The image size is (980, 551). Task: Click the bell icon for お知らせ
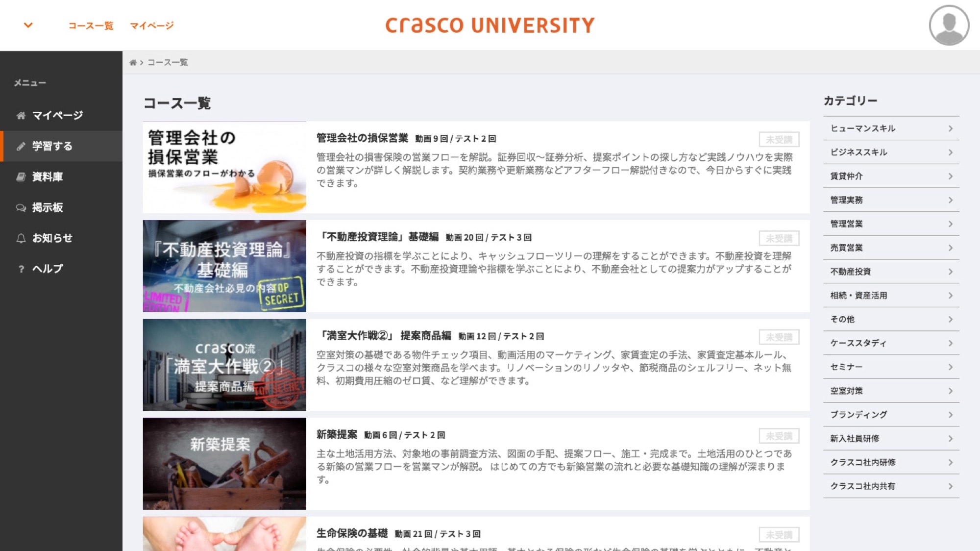[21, 238]
